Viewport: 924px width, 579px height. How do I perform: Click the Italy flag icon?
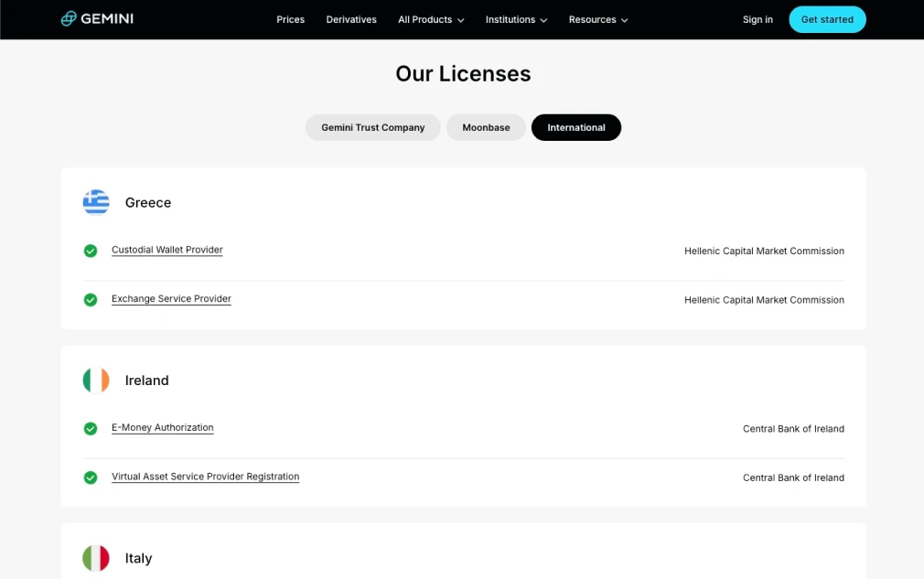tap(96, 558)
